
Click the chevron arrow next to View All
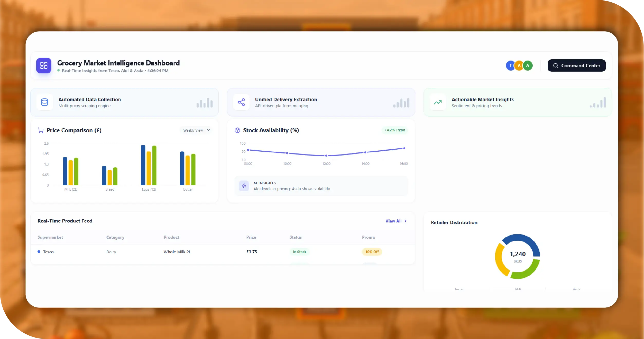pyautogui.click(x=406, y=221)
